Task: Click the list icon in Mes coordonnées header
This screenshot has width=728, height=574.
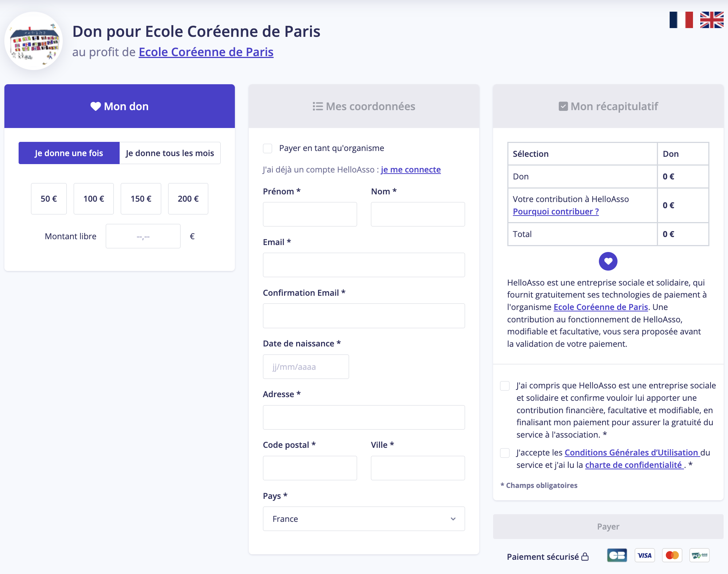Action: [318, 106]
